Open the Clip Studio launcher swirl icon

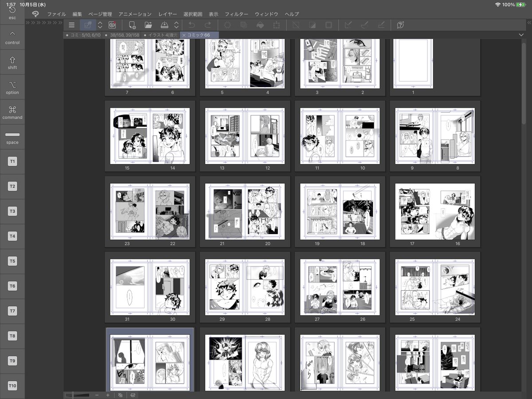click(112, 25)
